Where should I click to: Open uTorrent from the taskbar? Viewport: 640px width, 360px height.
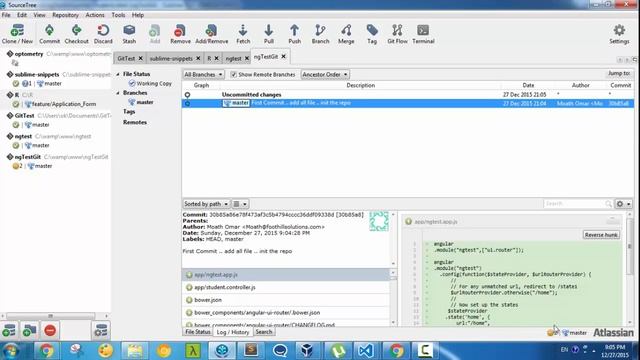coord(338,350)
